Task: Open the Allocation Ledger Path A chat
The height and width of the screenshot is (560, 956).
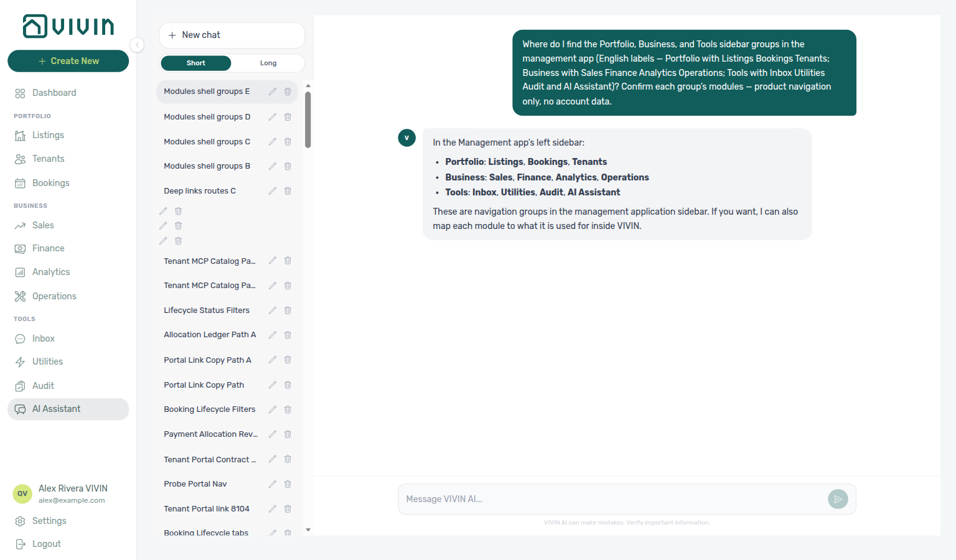Action: click(x=210, y=335)
